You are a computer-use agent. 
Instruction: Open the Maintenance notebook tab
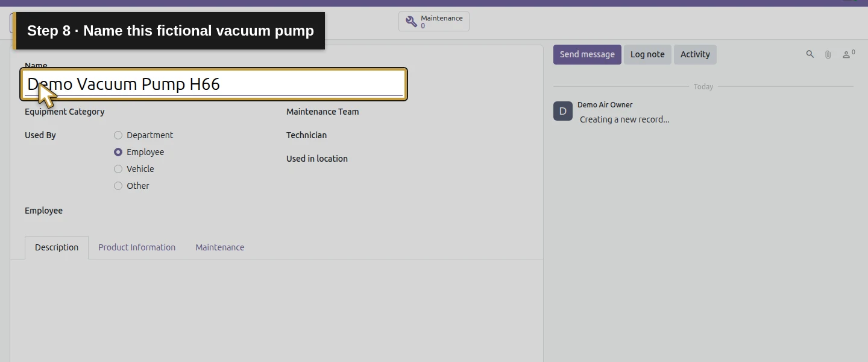219,247
